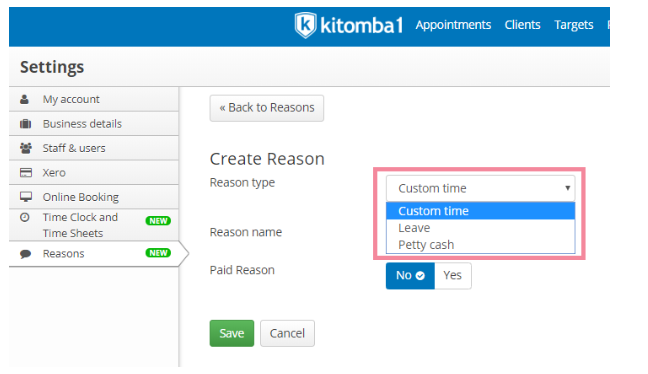Open the Targets menu
Image resolution: width=648 pixels, height=374 pixels.
(574, 25)
